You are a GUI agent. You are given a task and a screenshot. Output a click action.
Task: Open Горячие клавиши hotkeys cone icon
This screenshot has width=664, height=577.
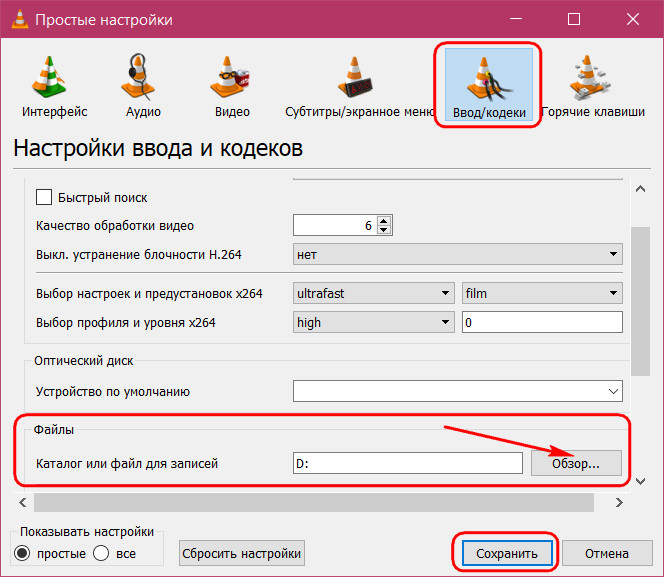590,77
